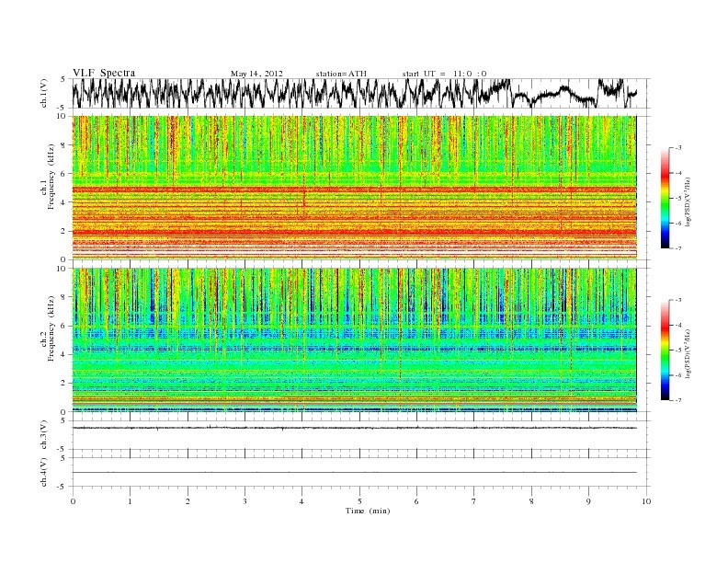
Task: Click the ch.2 color bar 'log(PSD)(V²/Hz)' label
Action: (x=688, y=353)
